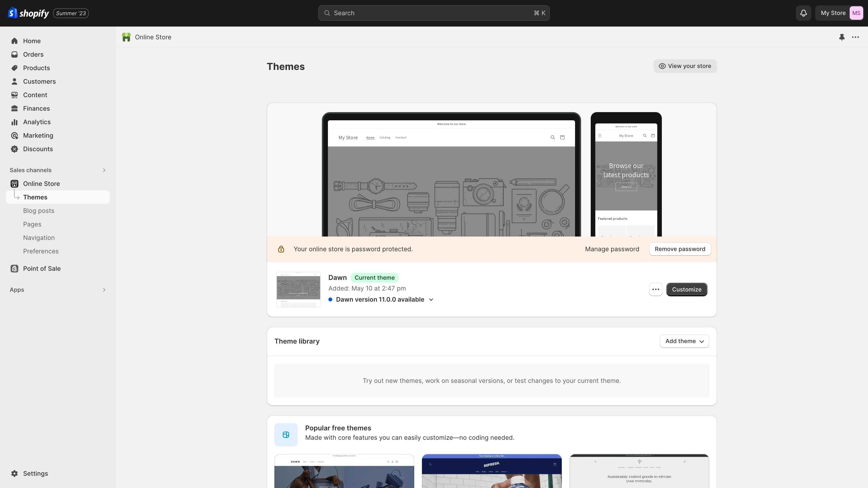868x488 pixels.
Task: Click the View your store button
Action: (x=685, y=66)
